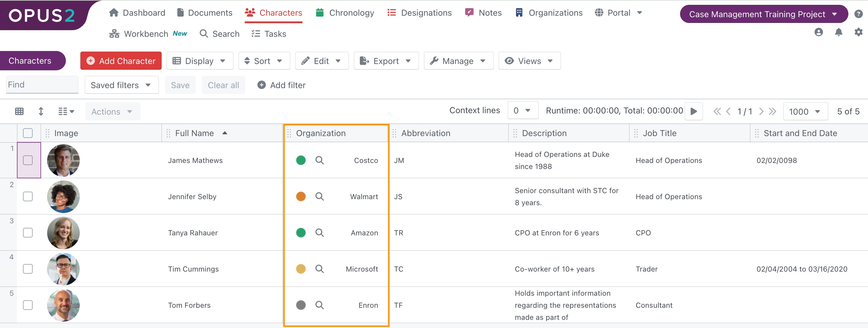
Task: Open the Search tab
Action: pyautogui.click(x=219, y=33)
